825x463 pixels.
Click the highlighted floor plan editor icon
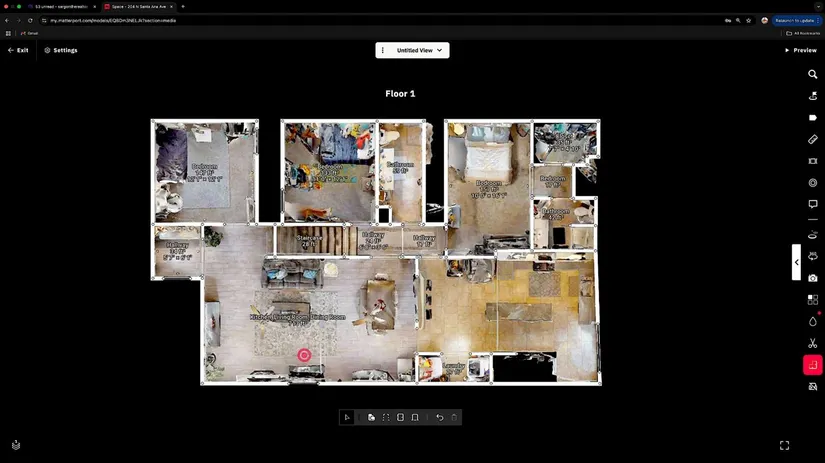tap(812, 365)
